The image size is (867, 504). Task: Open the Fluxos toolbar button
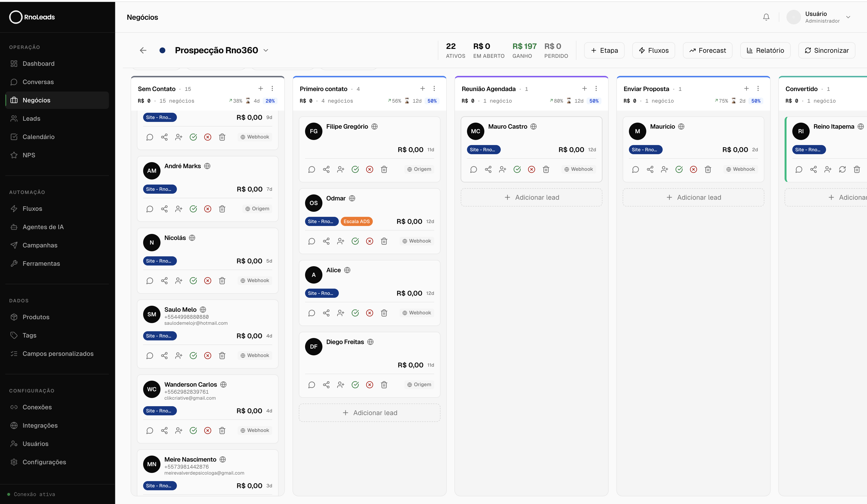point(654,50)
